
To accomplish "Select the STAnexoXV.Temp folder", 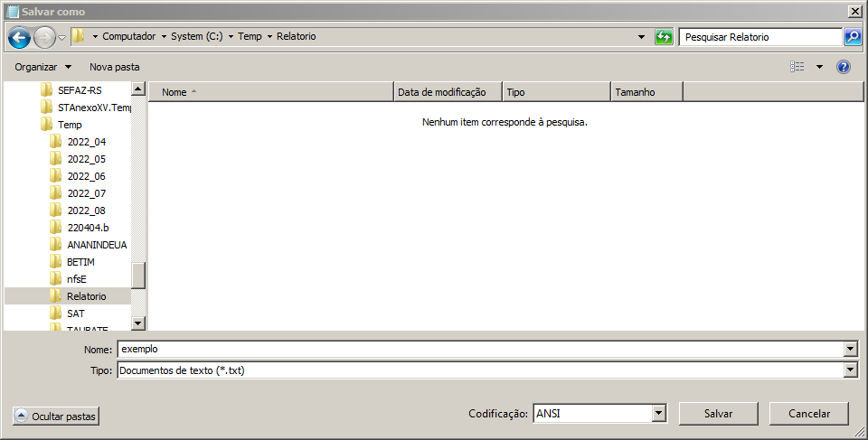I will pos(94,108).
